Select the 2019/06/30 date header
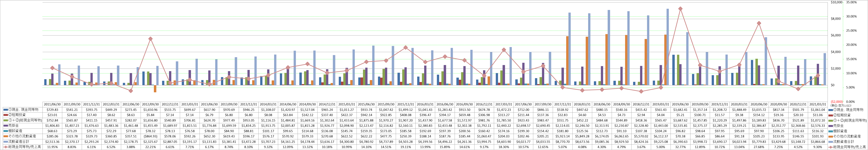Screen dimensions: 868x150 681,104
